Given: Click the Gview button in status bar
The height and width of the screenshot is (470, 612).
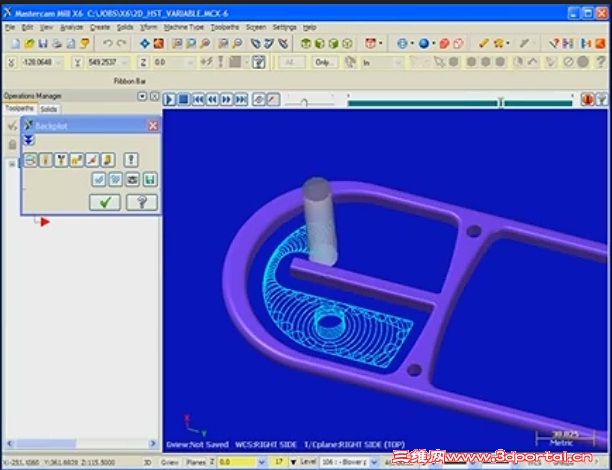Looking at the screenshot, I should coord(169,462).
